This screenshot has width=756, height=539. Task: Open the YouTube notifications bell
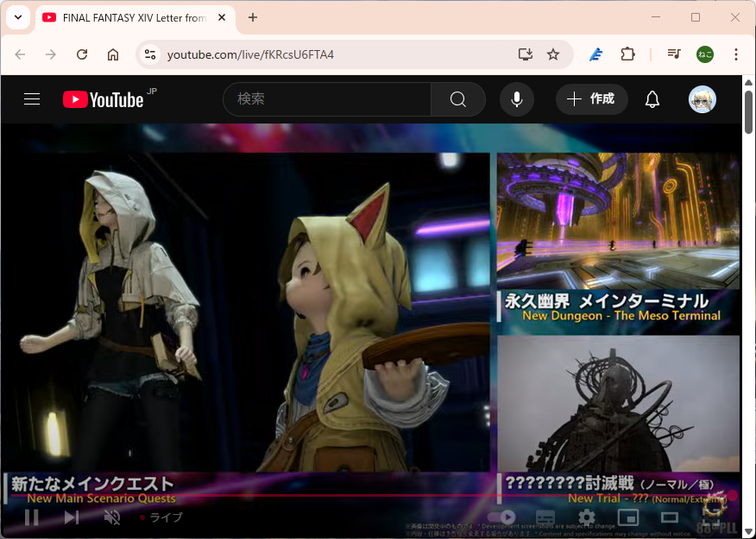coord(652,99)
